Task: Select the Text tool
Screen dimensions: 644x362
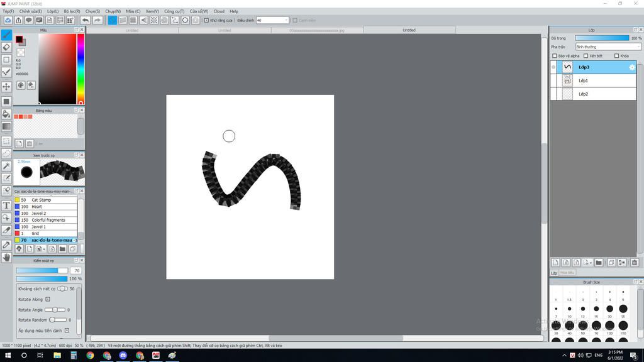Action: coord(6,206)
